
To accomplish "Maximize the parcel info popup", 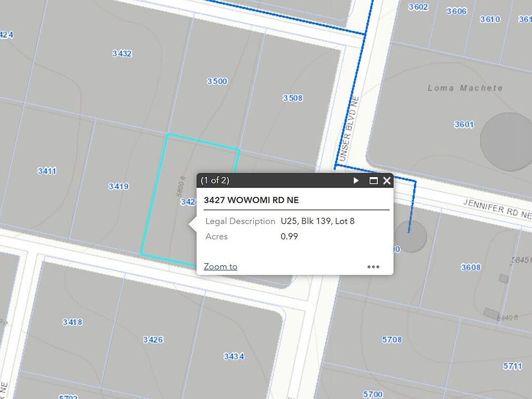I will 373,181.
